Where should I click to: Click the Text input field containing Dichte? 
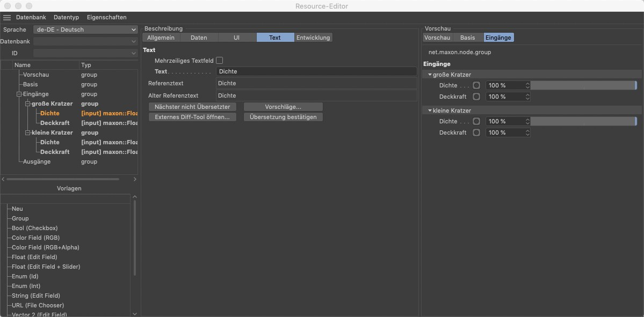316,71
